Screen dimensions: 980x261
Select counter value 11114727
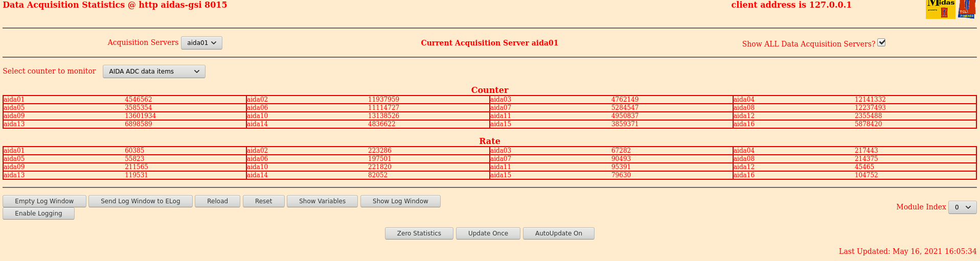pos(383,108)
